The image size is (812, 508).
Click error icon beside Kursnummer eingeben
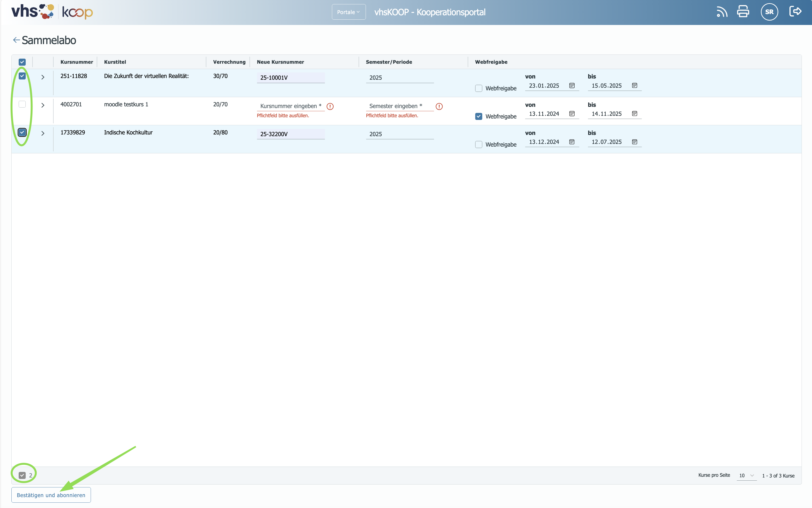(330, 107)
